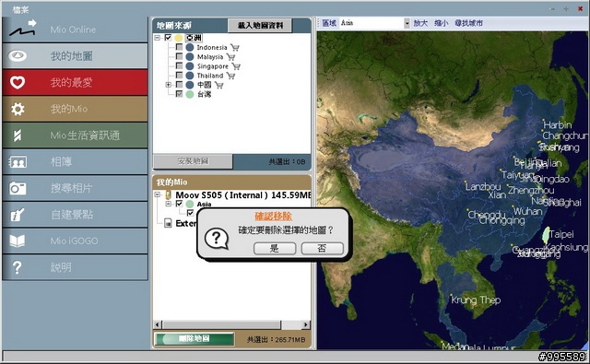Click the horizontal scrollbar thumb in 我的Mio
590x364 pixels.
tap(221, 324)
